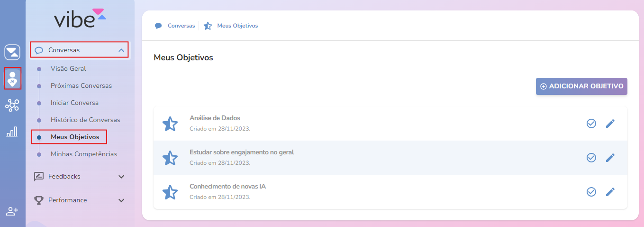The height and width of the screenshot is (227, 644).
Task: Click creation date under Análise de Dados
Action: pyautogui.click(x=220, y=129)
